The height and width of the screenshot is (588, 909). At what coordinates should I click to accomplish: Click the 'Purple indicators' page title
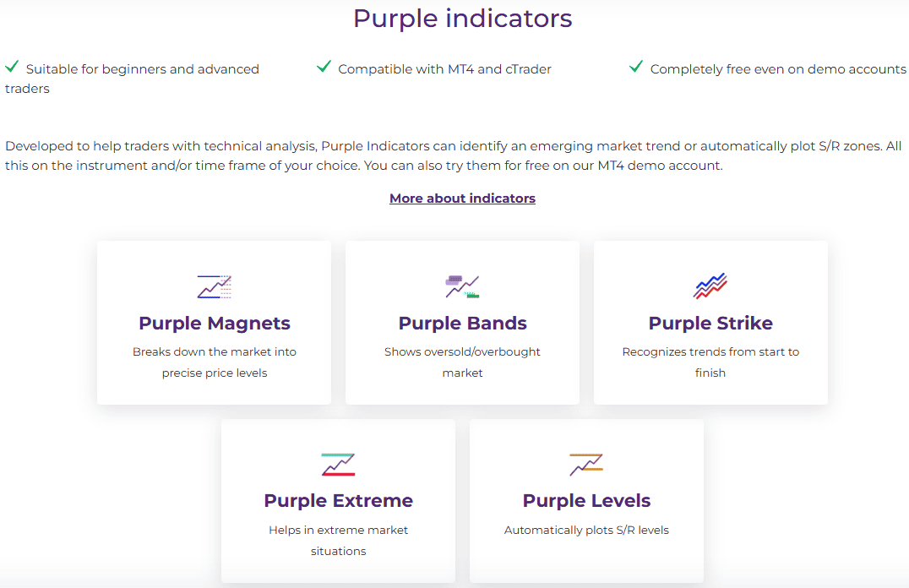[462, 18]
